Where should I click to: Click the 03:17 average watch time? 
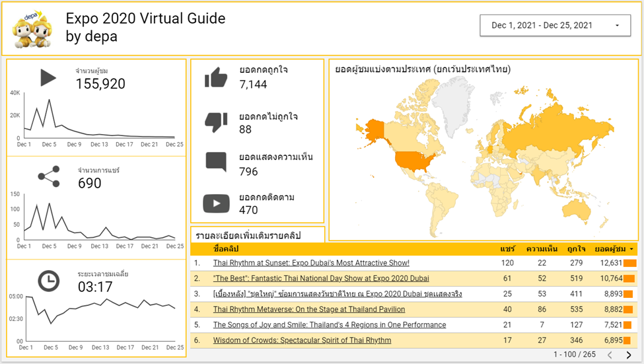click(x=95, y=287)
